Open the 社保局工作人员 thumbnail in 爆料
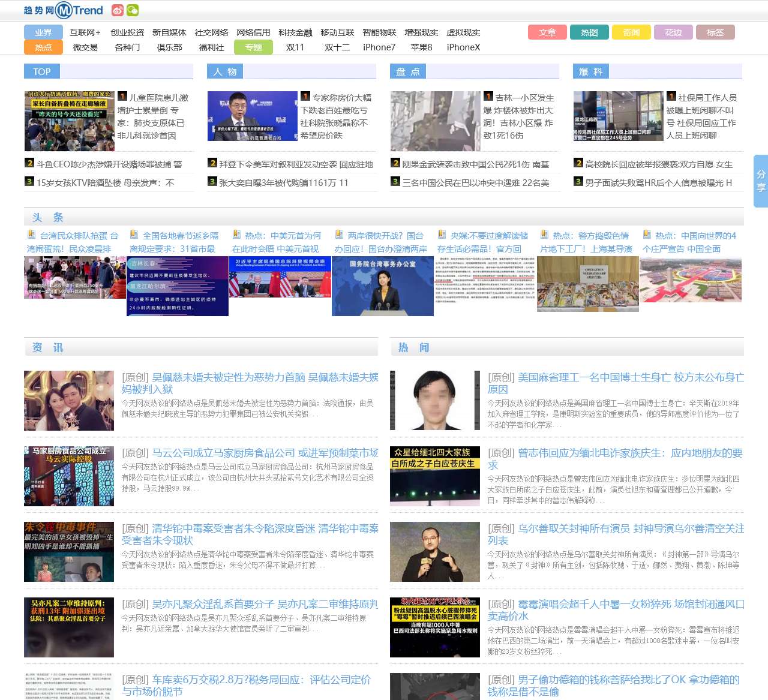 (x=619, y=116)
